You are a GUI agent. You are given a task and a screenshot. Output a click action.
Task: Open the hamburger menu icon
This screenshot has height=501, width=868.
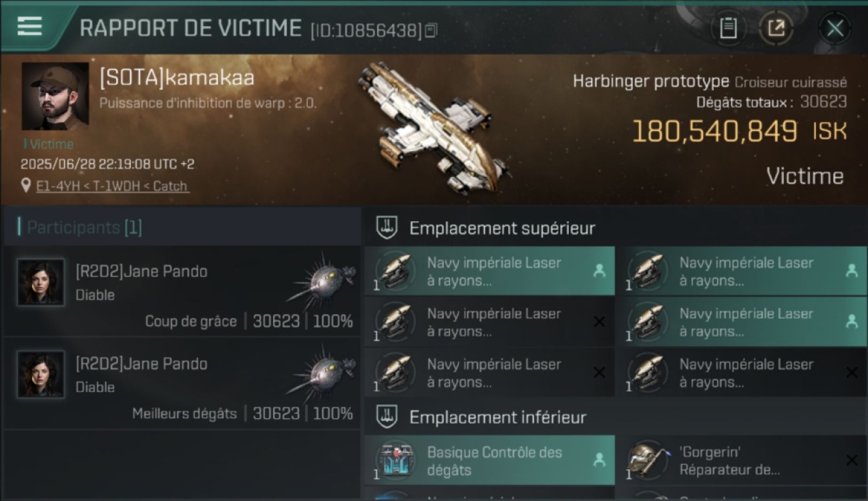[30, 27]
